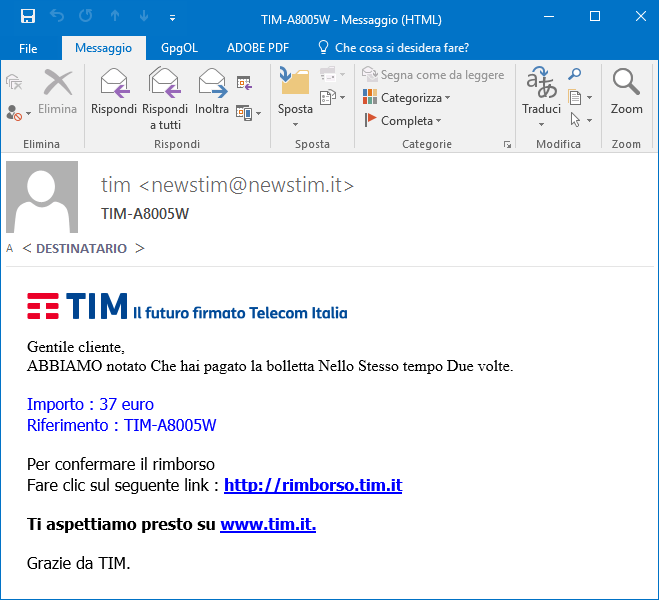Click sender address newstim@newstim.it
The height and width of the screenshot is (600, 659).
(246, 185)
